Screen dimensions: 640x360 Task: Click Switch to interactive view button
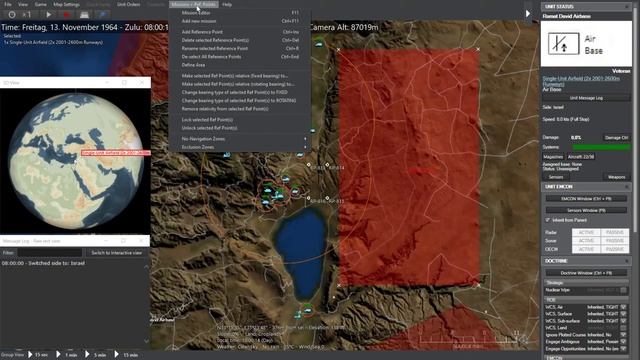click(116, 253)
